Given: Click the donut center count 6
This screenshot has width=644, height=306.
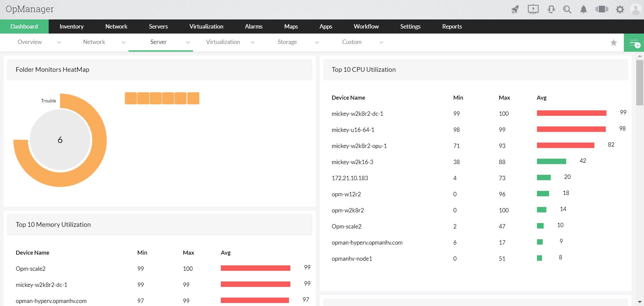Looking at the screenshot, I should (x=60, y=140).
